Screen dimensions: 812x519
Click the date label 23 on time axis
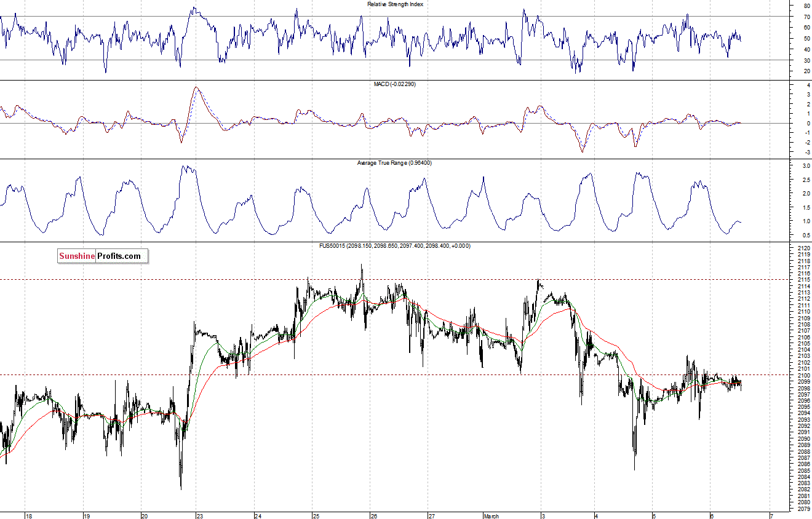coord(201,515)
